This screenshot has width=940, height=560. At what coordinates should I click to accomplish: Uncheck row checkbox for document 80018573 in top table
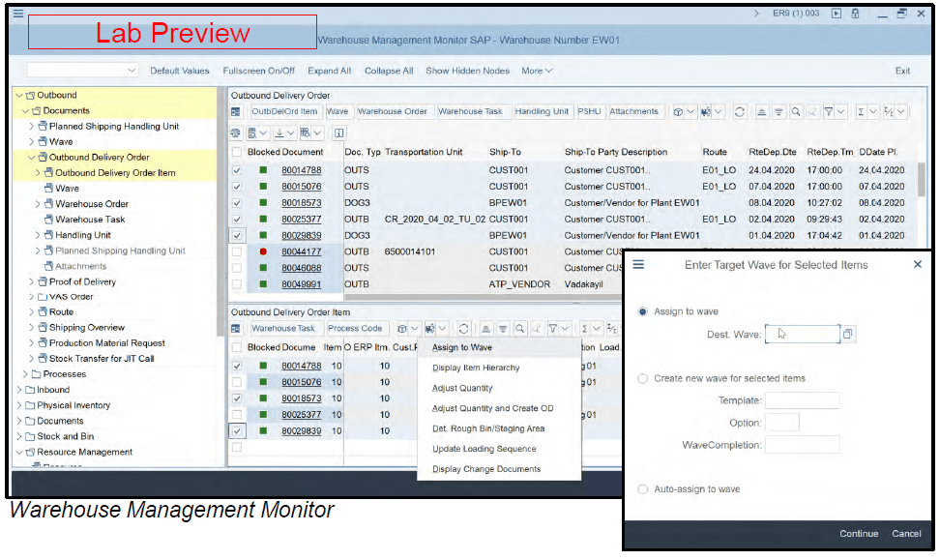(237, 203)
